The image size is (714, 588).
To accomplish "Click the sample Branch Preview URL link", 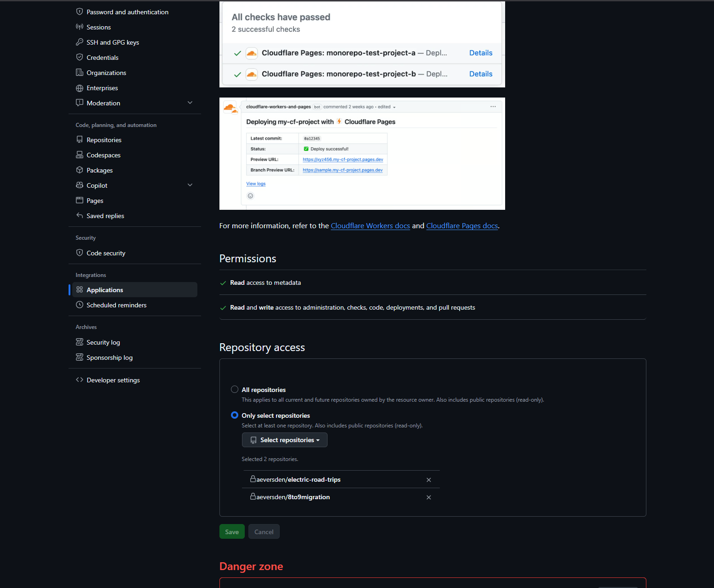I will 343,170.
